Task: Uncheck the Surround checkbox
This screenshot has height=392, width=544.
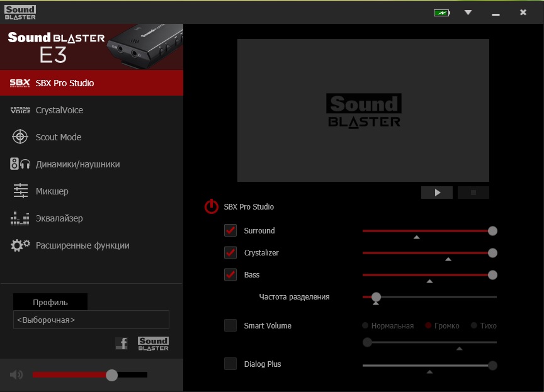Action: coord(230,230)
